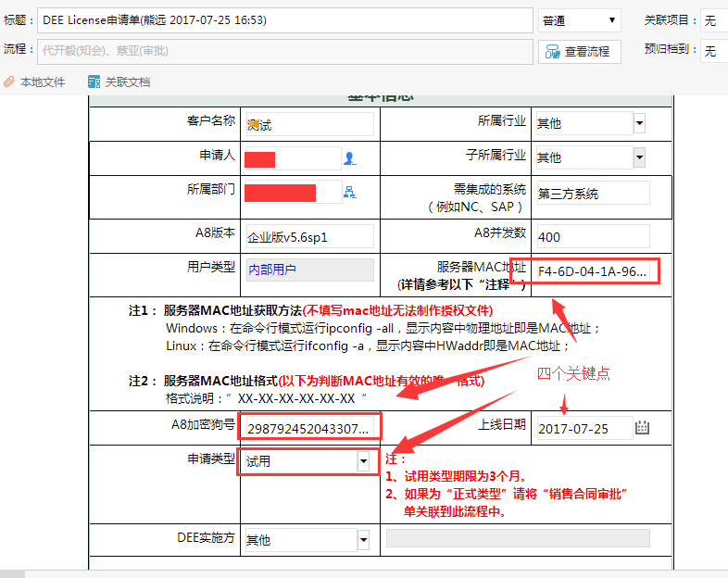Click the red note 试用类型期限为3个月
This screenshot has height=578, width=728.
456,476
